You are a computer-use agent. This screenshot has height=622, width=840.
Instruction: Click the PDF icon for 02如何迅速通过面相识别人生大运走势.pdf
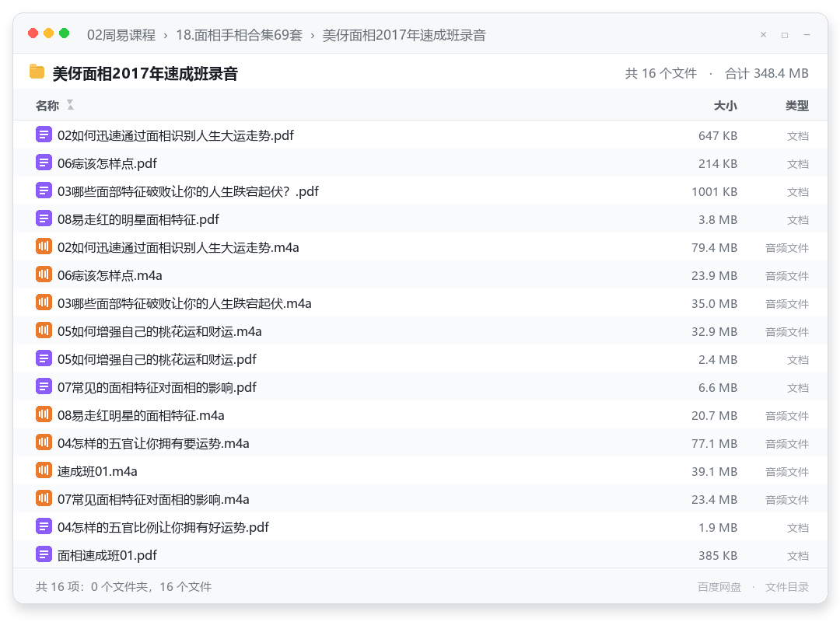point(44,135)
